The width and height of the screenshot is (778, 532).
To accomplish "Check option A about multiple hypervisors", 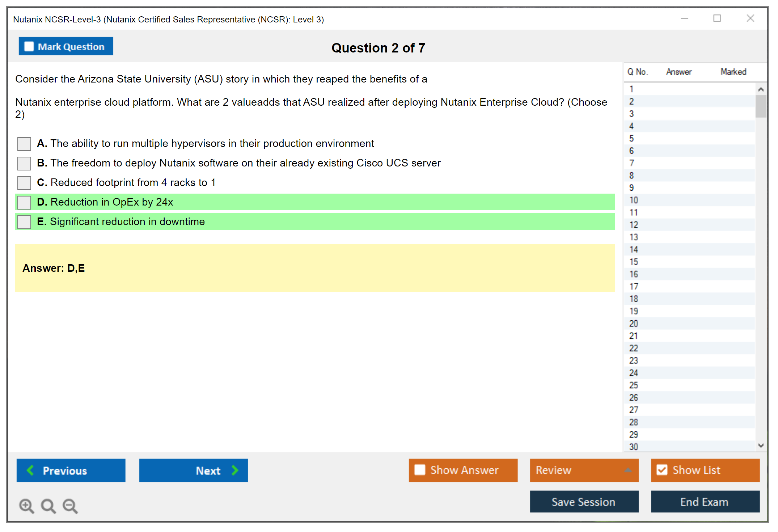I will 24,144.
